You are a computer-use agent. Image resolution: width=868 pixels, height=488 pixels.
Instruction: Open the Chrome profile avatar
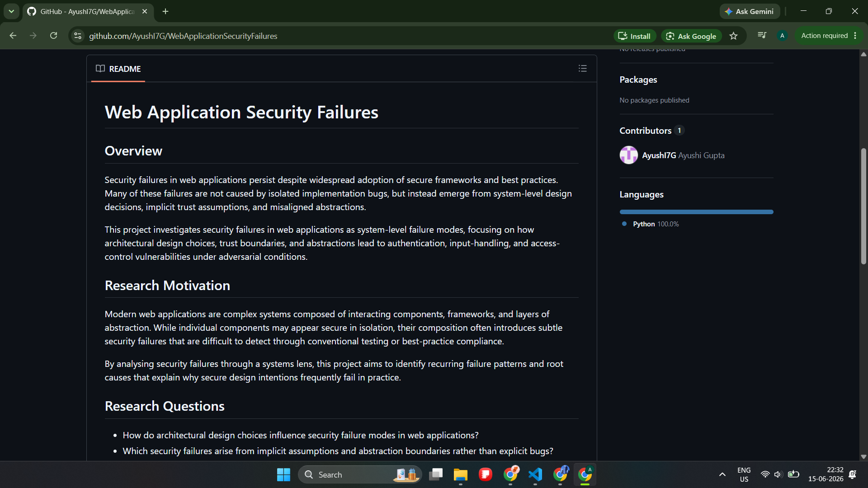click(x=782, y=36)
